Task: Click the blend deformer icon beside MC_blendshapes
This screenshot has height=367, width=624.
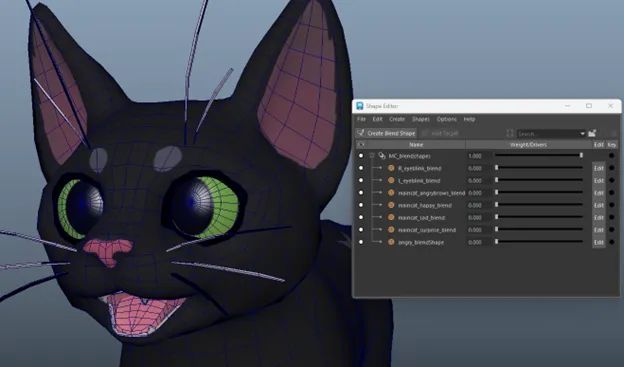Action: pyautogui.click(x=382, y=156)
